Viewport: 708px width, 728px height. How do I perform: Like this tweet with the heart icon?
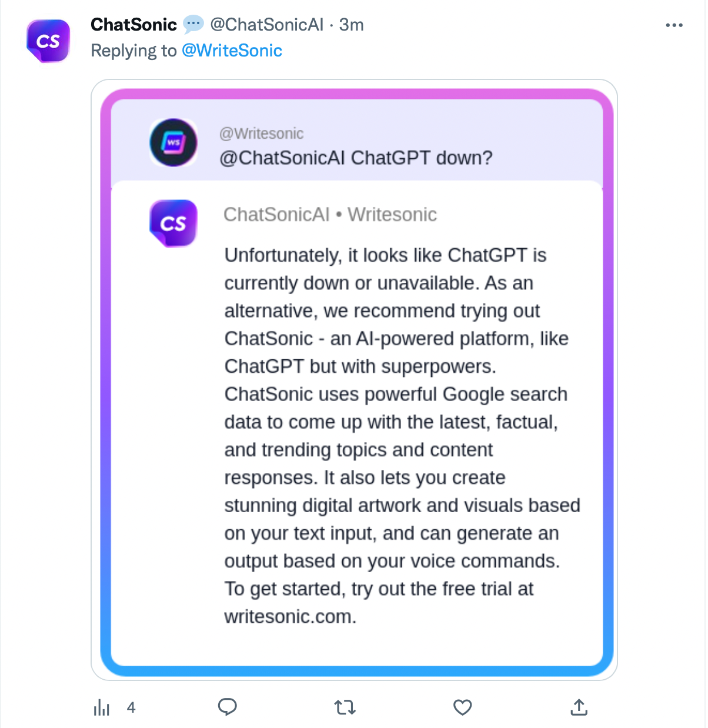click(462, 707)
